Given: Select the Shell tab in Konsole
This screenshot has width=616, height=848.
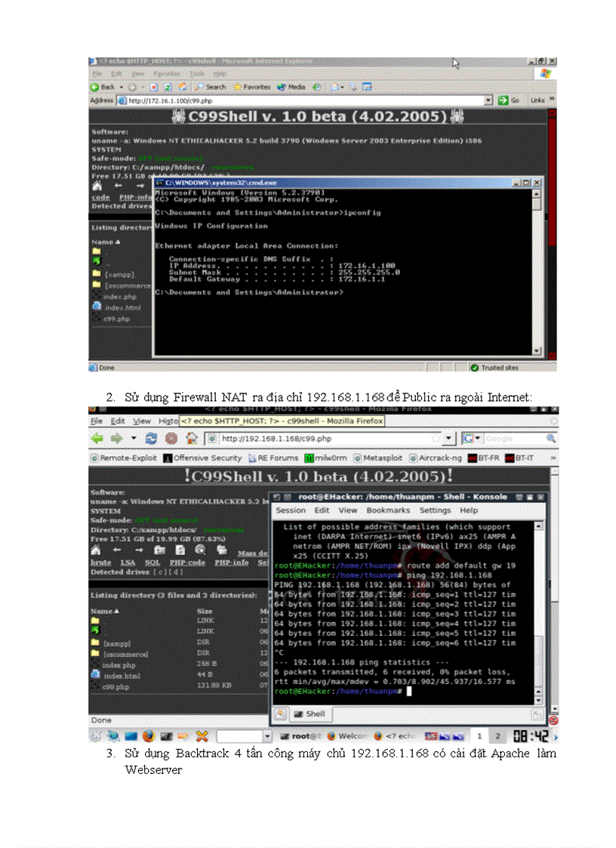Looking at the screenshot, I should (x=310, y=714).
